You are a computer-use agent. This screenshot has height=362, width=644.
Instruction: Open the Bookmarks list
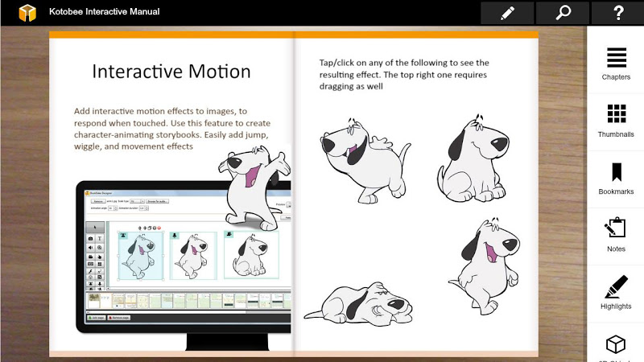click(x=616, y=179)
